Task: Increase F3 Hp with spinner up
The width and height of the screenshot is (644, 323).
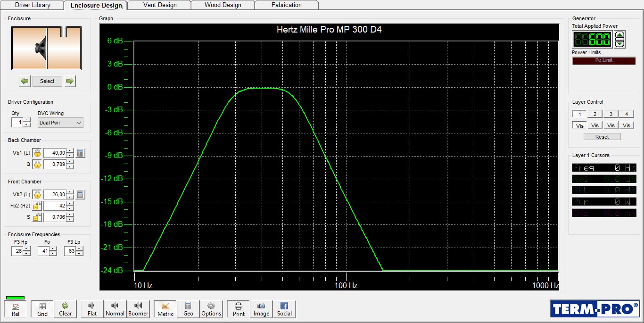Action: 27,249
